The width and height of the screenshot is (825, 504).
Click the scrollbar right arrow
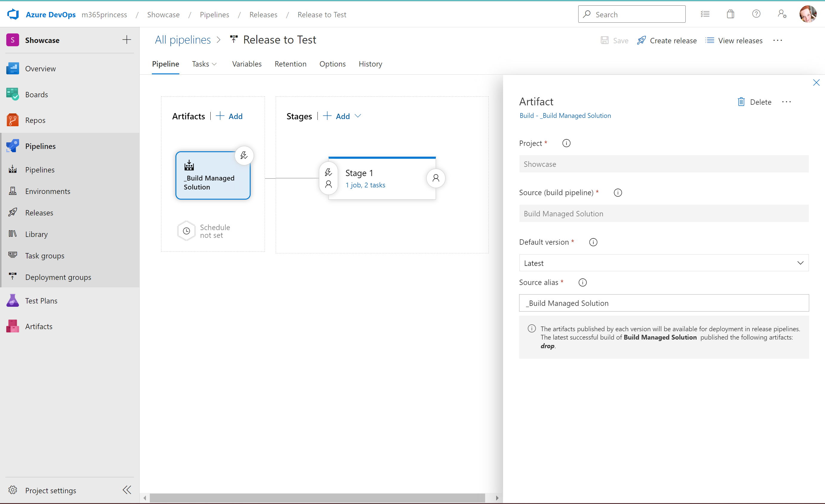(x=497, y=498)
